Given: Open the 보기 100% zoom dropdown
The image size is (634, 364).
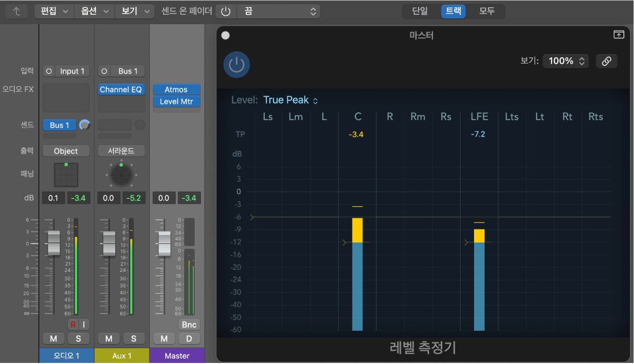Looking at the screenshot, I should (566, 61).
